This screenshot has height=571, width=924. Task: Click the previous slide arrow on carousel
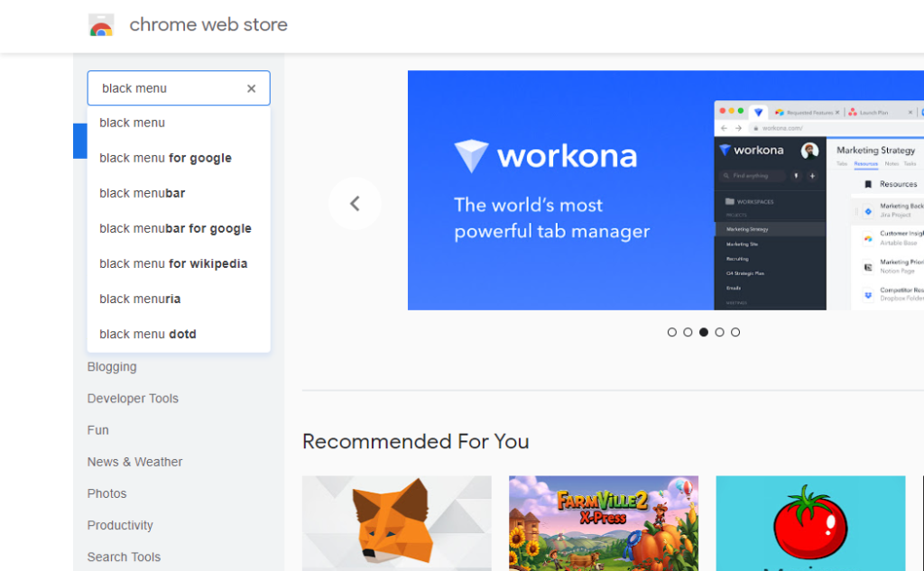[x=355, y=204]
